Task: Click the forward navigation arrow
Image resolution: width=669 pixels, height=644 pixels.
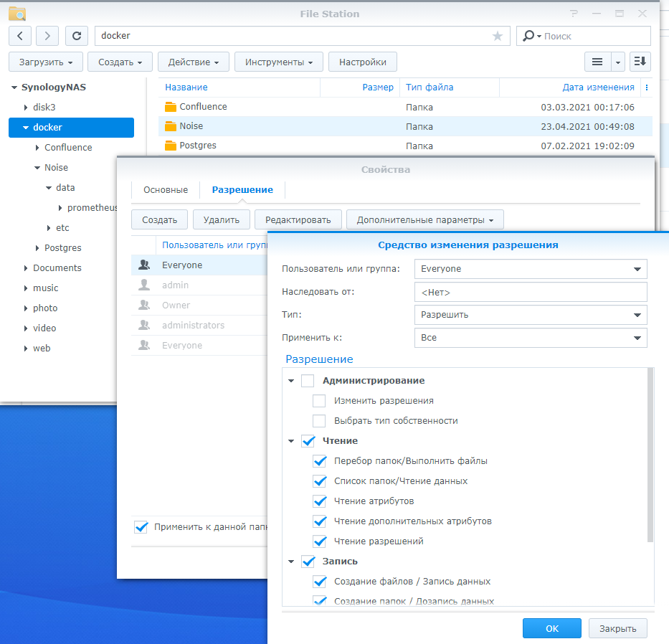Action: (x=47, y=36)
